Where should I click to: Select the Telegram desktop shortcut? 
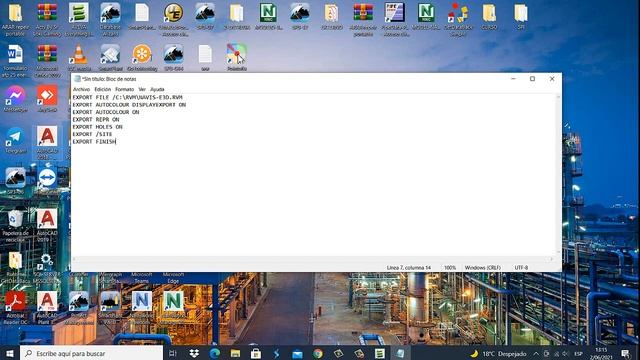tap(16, 140)
